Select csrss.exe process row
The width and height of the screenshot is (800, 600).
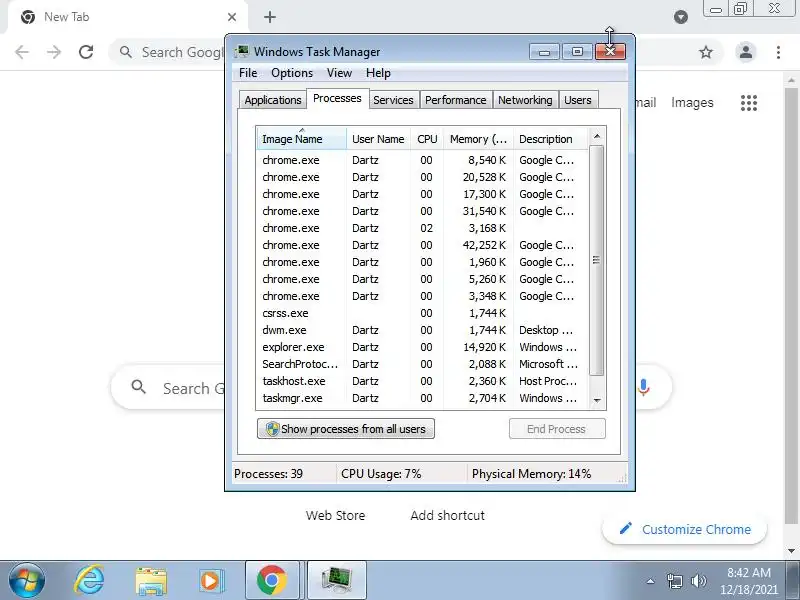pos(422,313)
